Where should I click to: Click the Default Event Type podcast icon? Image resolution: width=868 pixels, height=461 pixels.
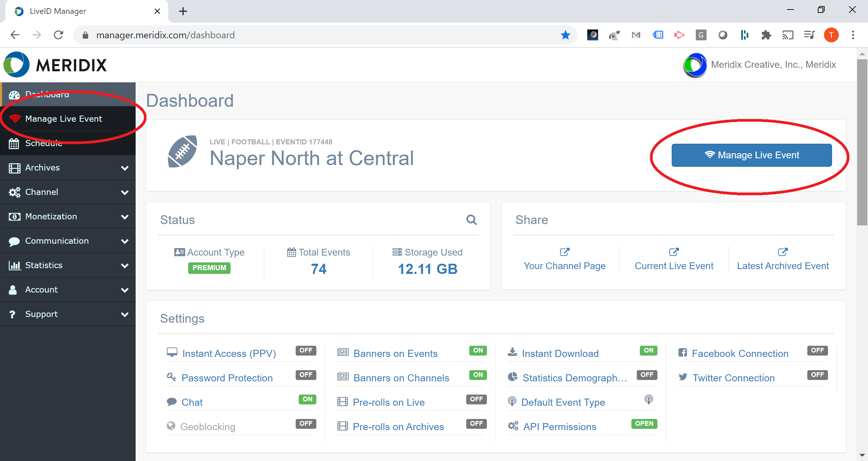point(648,399)
